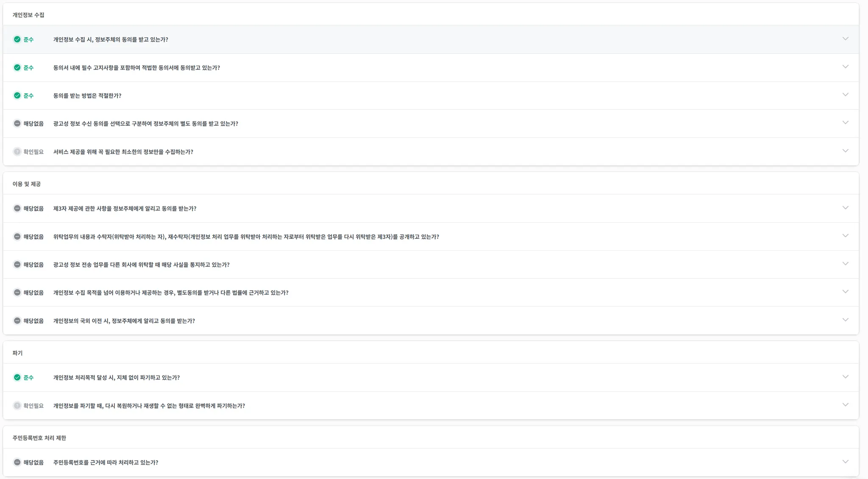Click green check icon beside '개인정보 수집 시' question
868x479 pixels.
[17, 39]
